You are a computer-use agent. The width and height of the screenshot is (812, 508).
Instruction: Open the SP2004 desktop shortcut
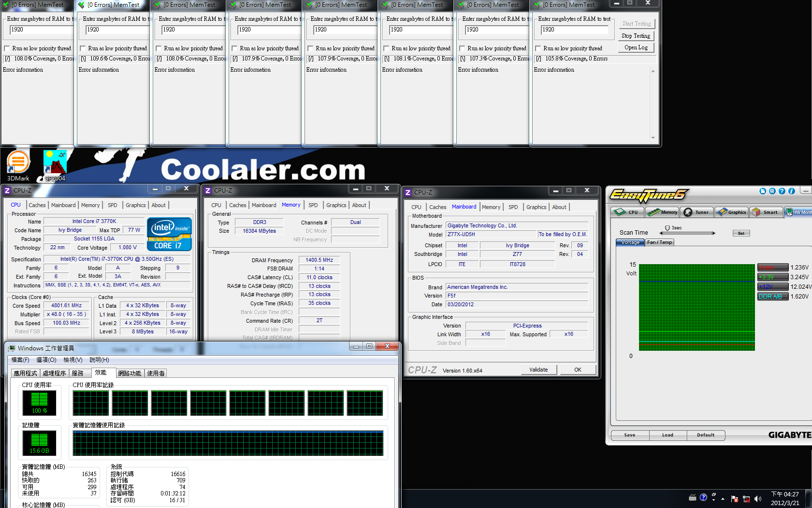tap(55, 166)
